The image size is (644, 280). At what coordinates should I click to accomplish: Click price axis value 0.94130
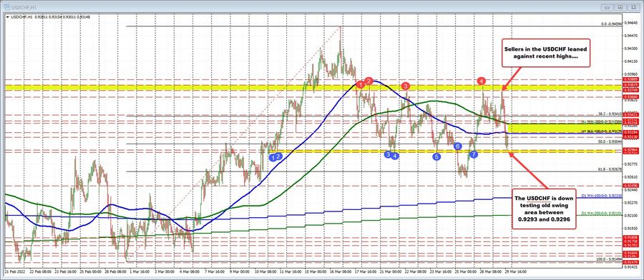630,61
